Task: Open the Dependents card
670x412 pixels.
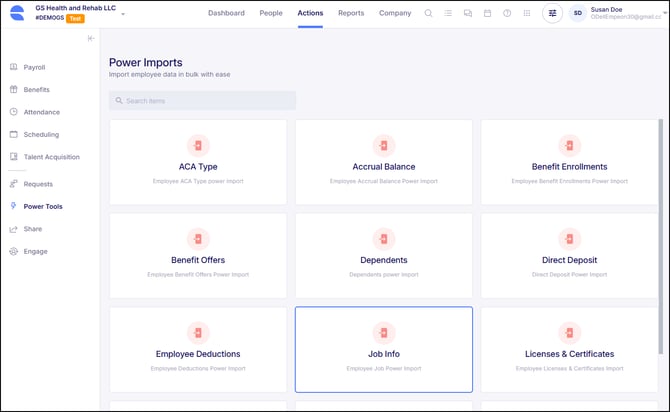Action: (x=384, y=256)
